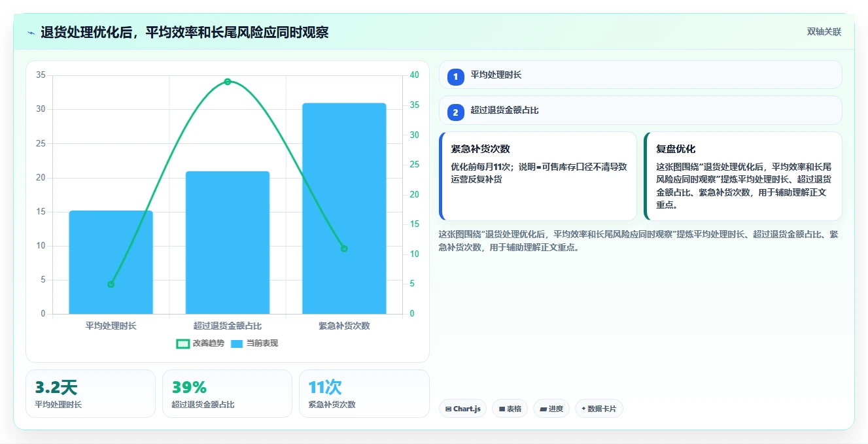This screenshot has width=868, height=444.
Task: Click the heading 退货处理优化后，平均效率和长尾风险应同时观察
Action: (184, 32)
